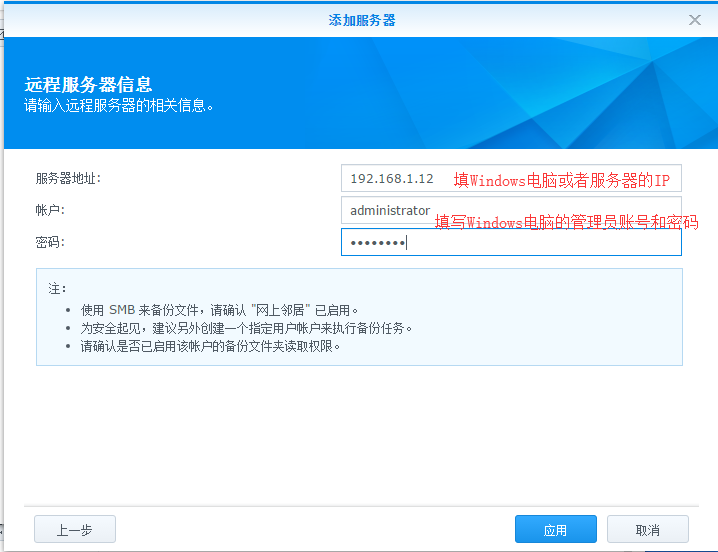This screenshot has width=718, height=552.
Task: Click the 帐户: label
Action: [50, 210]
